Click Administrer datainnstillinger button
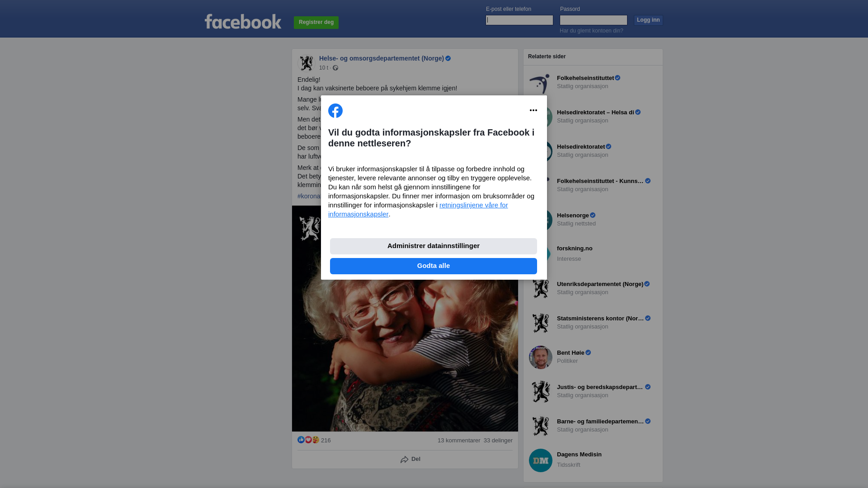 tap(434, 246)
